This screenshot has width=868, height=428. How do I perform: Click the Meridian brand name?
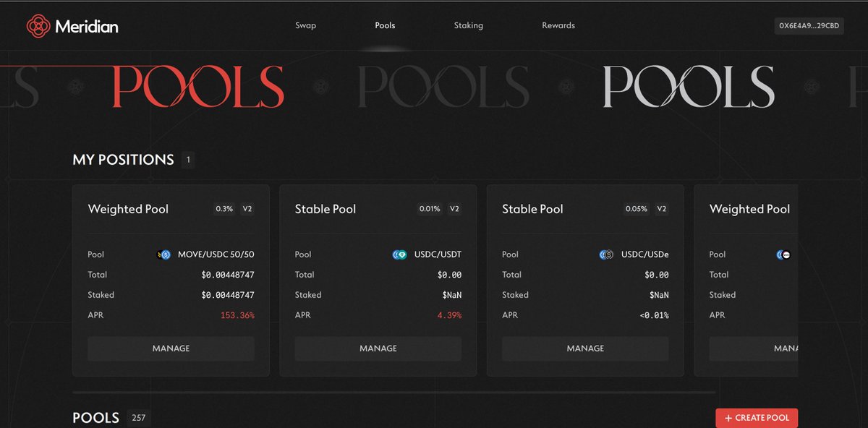pyautogui.click(x=87, y=27)
